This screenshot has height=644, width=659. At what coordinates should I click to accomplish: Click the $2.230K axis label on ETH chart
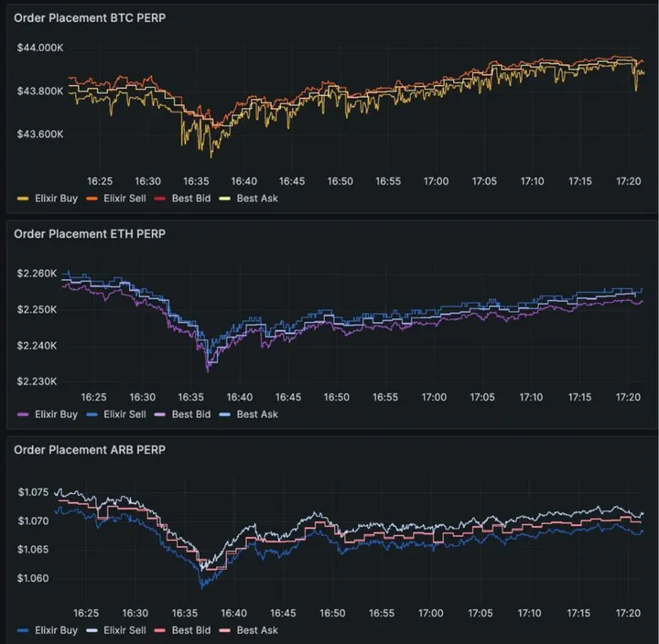[37, 381]
